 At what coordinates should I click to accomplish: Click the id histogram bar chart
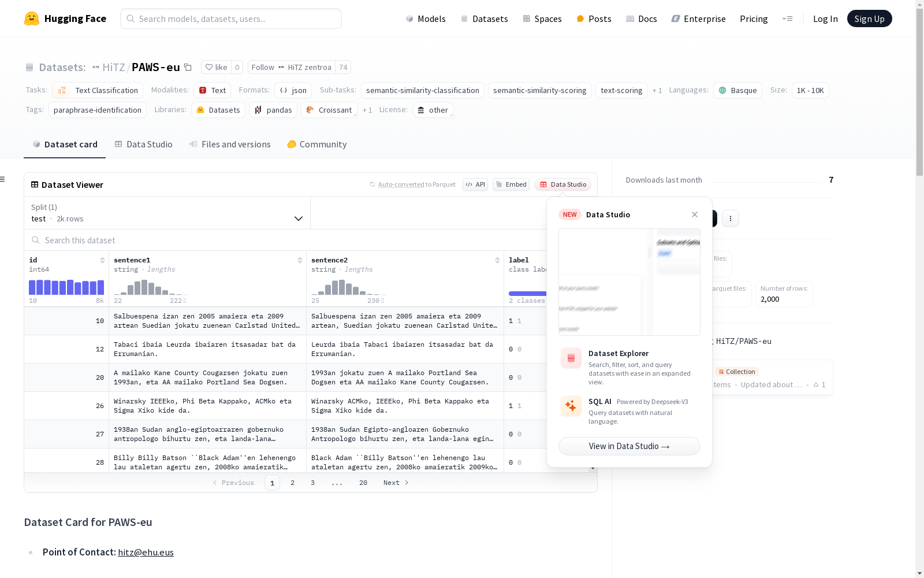click(66, 287)
